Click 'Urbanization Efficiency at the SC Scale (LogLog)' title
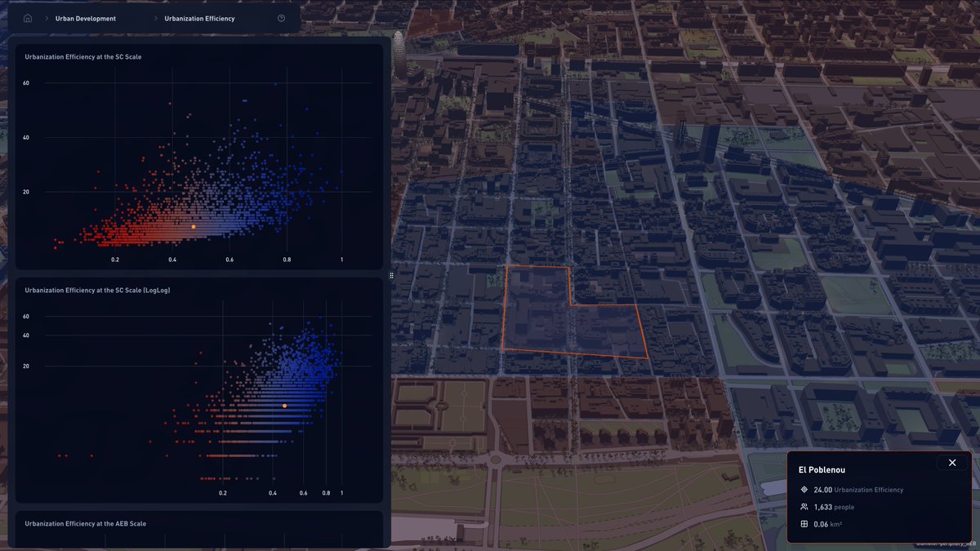Screen dimensions: 980x551 97,290
